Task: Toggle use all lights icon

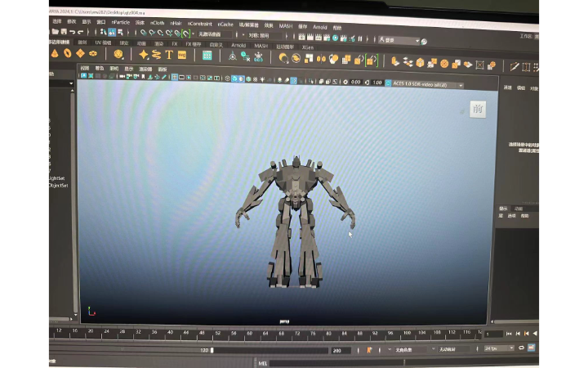Action: click(x=262, y=79)
